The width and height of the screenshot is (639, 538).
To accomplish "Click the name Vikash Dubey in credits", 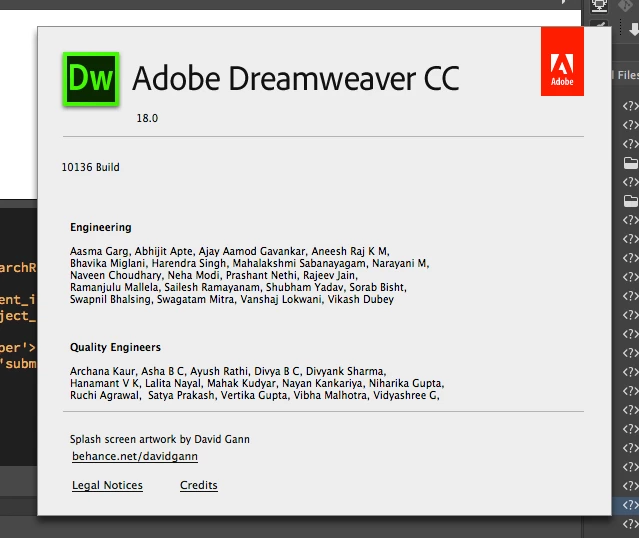I will tap(361, 299).
